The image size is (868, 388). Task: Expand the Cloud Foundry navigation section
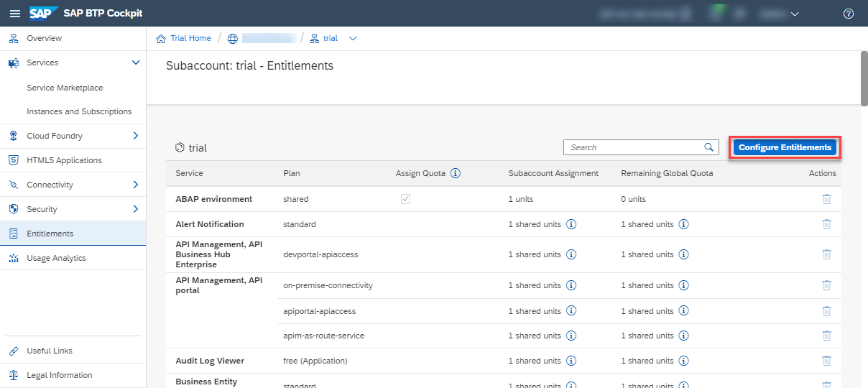(136, 136)
